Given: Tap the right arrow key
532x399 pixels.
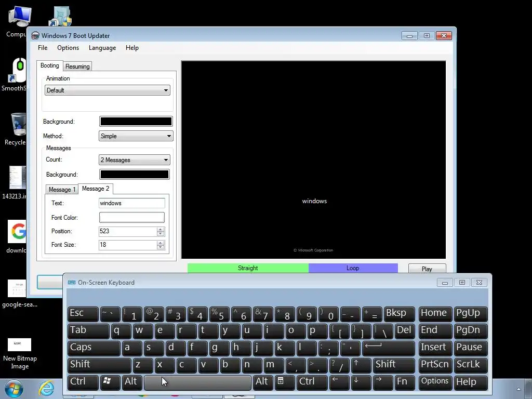Looking at the screenshot, I should coord(383,382).
